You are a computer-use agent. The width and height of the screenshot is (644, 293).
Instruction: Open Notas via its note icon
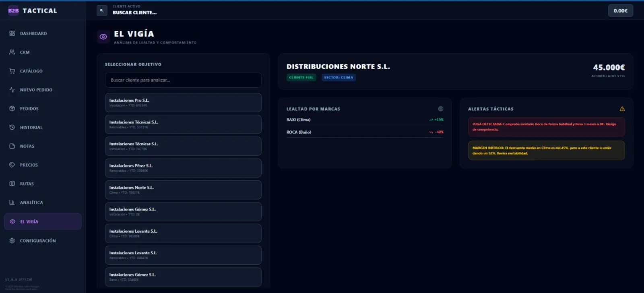click(x=12, y=146)
